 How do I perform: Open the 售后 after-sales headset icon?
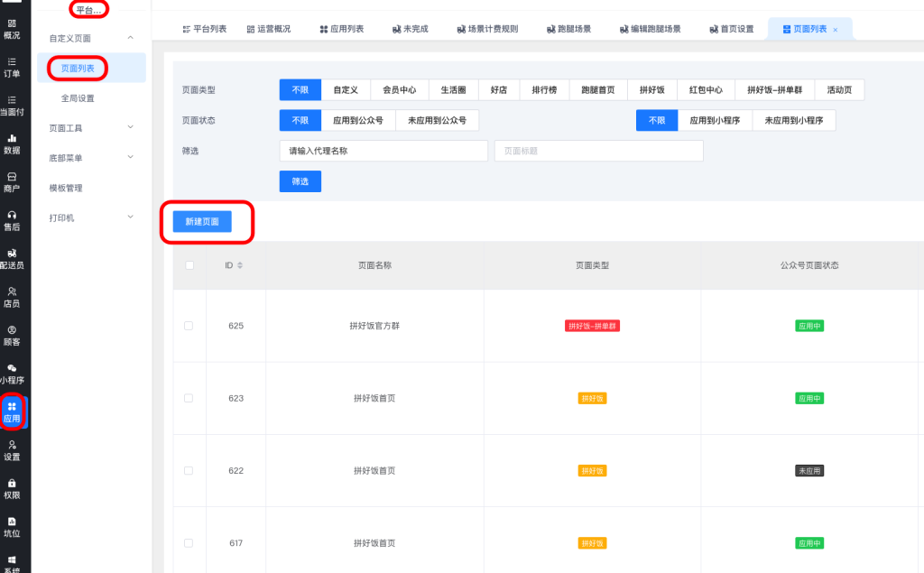tap(12, 220)
